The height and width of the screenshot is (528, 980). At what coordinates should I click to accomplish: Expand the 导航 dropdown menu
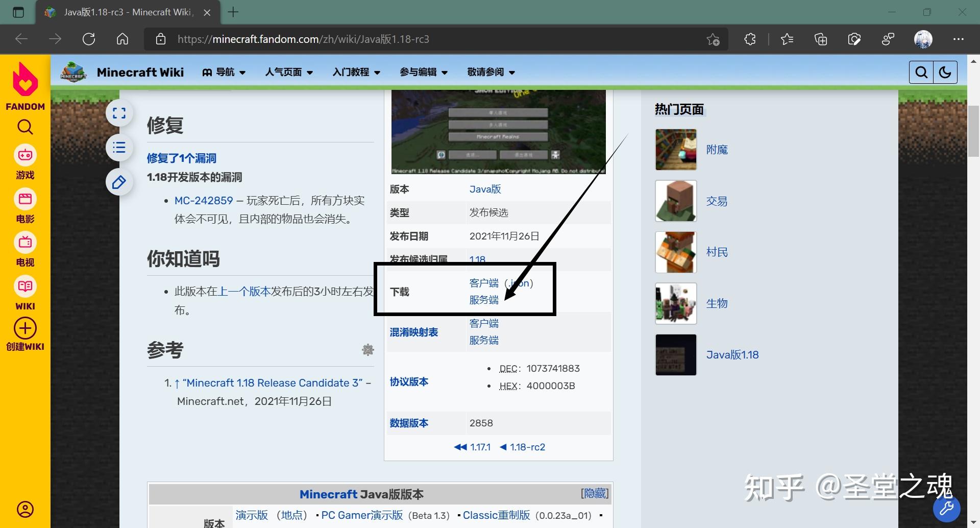[224, 72]
